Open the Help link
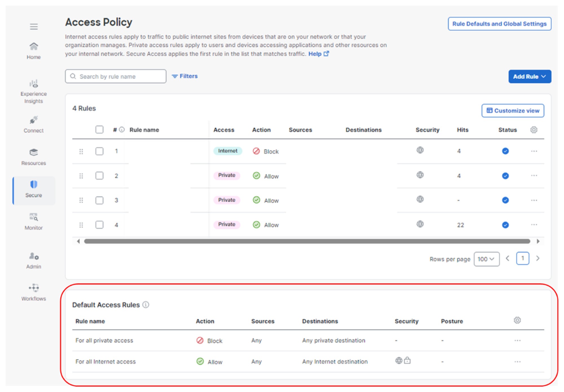 (319, 54)
